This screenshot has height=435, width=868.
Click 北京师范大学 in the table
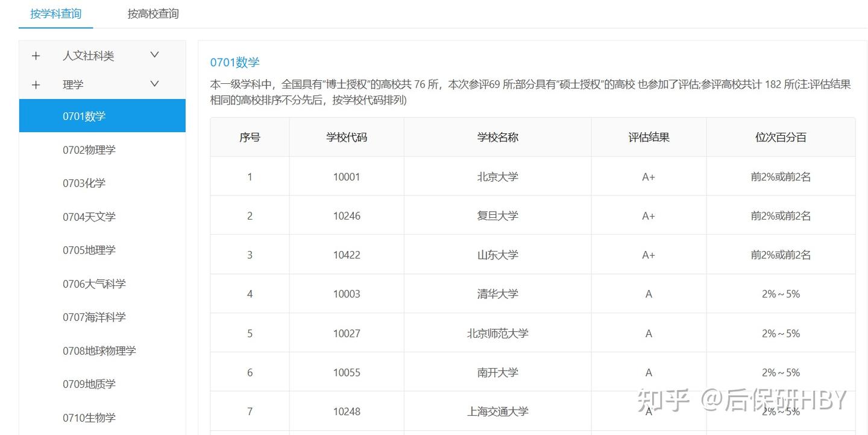tap(497, 333)
